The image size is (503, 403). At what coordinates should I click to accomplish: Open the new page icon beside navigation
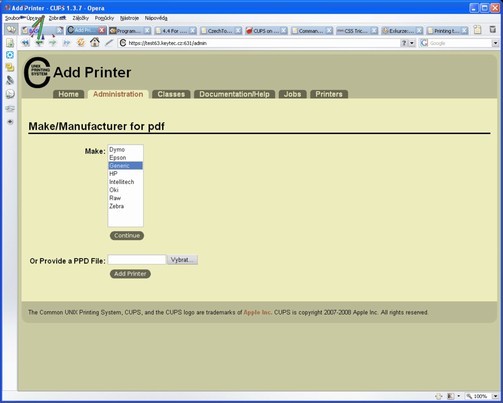tap(10, 43)
